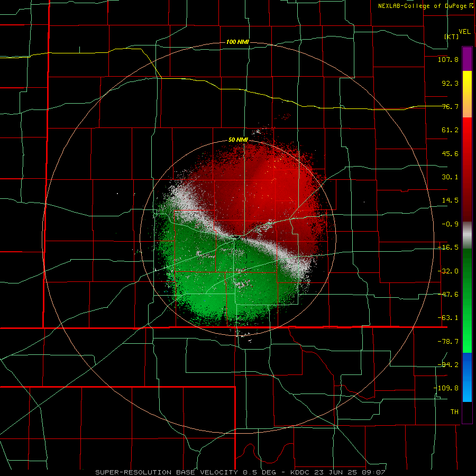The width and height of the screenshot is (476, 476).
Task: Click the red outbound velocity region on radar
Action: (261, 194)
